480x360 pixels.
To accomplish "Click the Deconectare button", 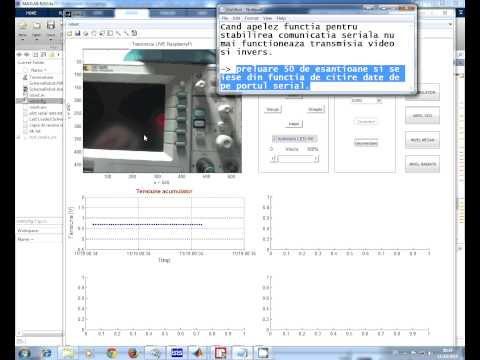I will point(366,143).
